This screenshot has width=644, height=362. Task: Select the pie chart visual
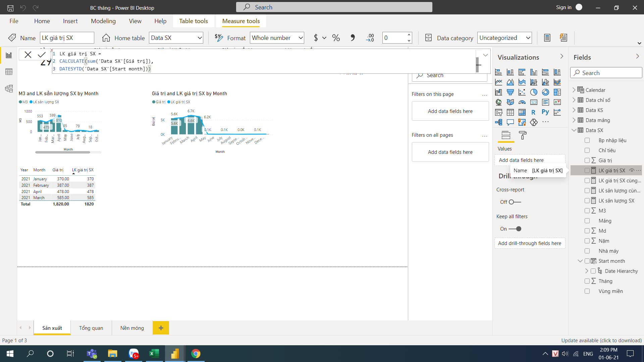point(534,92)
